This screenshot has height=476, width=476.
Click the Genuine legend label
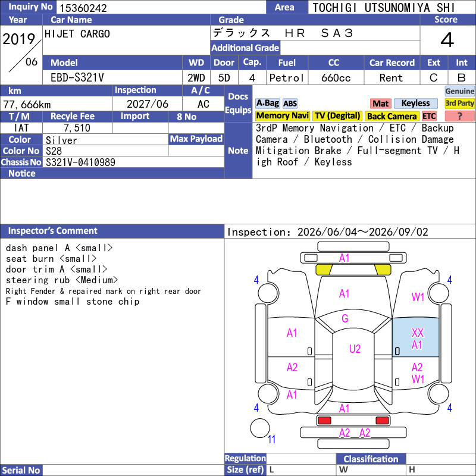point(459,91)
